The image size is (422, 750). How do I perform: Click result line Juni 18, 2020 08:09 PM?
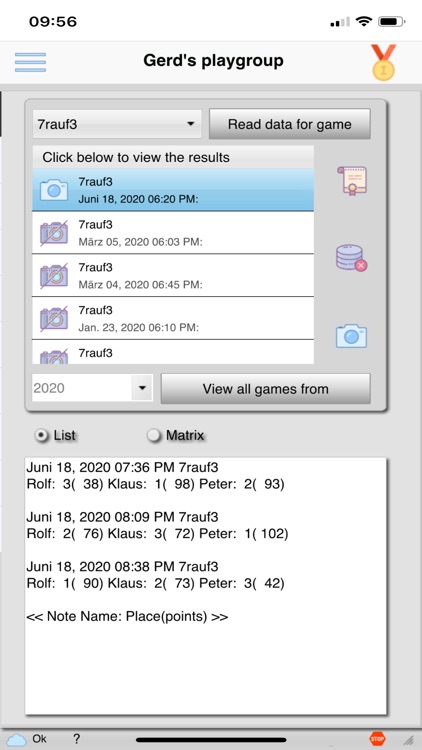click(122, 517)
